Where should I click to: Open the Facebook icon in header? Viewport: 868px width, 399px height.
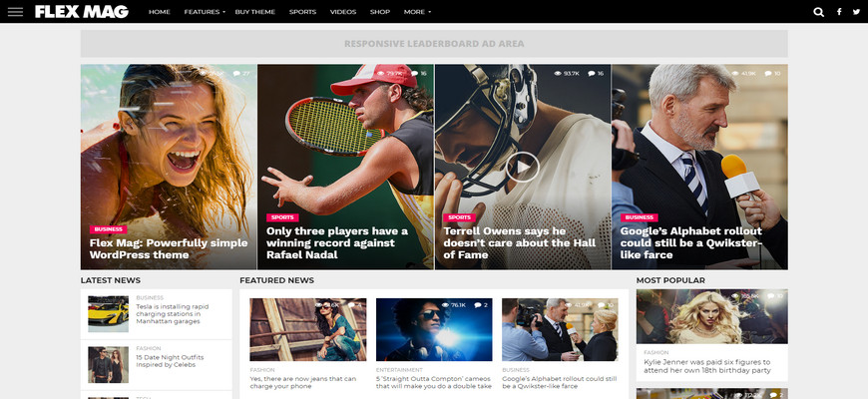[839, 12]
